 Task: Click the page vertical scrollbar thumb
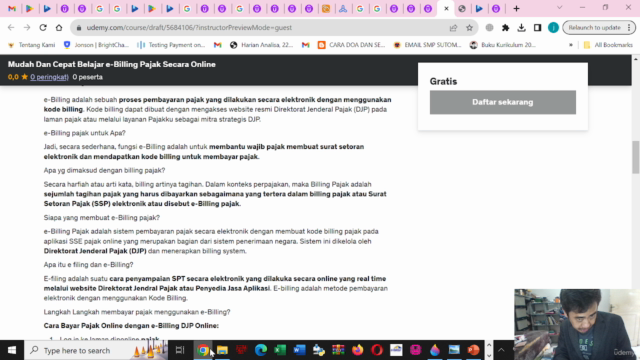636,157
